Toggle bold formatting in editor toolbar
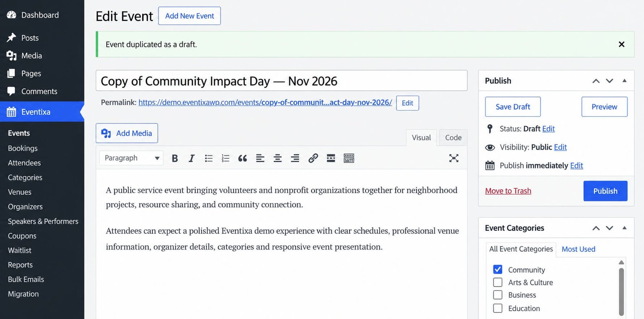 click(175, 158)
